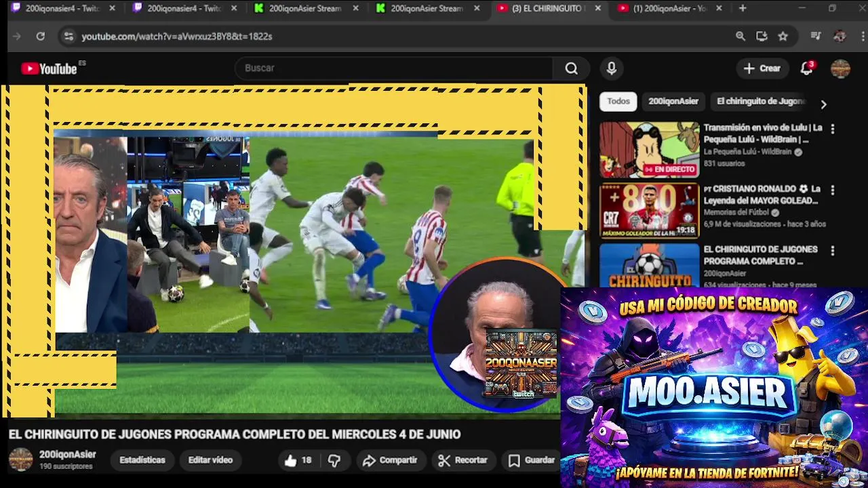Open the YouTube account avatar menu

point(840,68)
